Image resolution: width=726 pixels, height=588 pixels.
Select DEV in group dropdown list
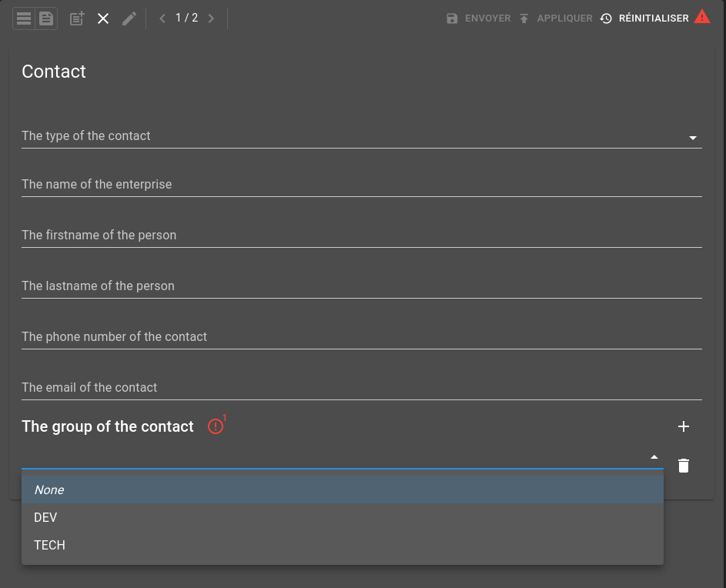(343, 517)
